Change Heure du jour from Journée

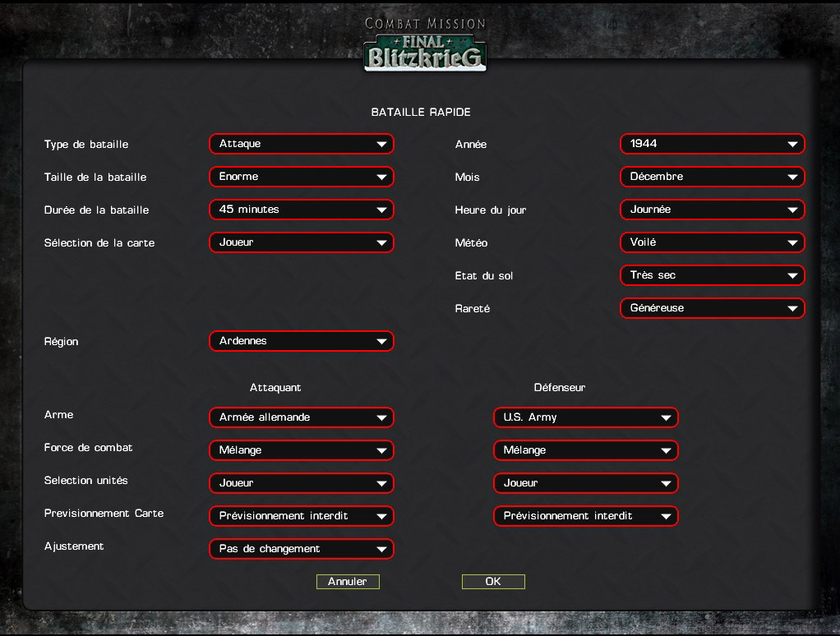pyautogui.click(x=713, y=210)
